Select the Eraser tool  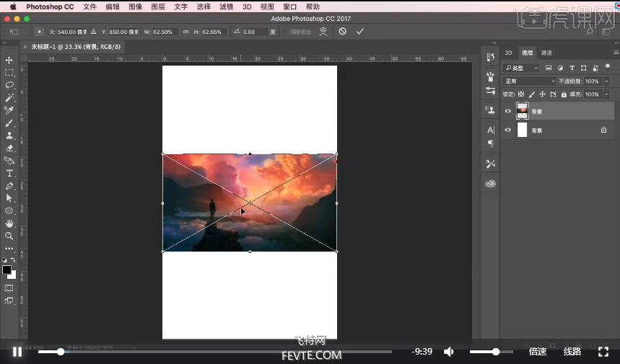coord(9,148)
